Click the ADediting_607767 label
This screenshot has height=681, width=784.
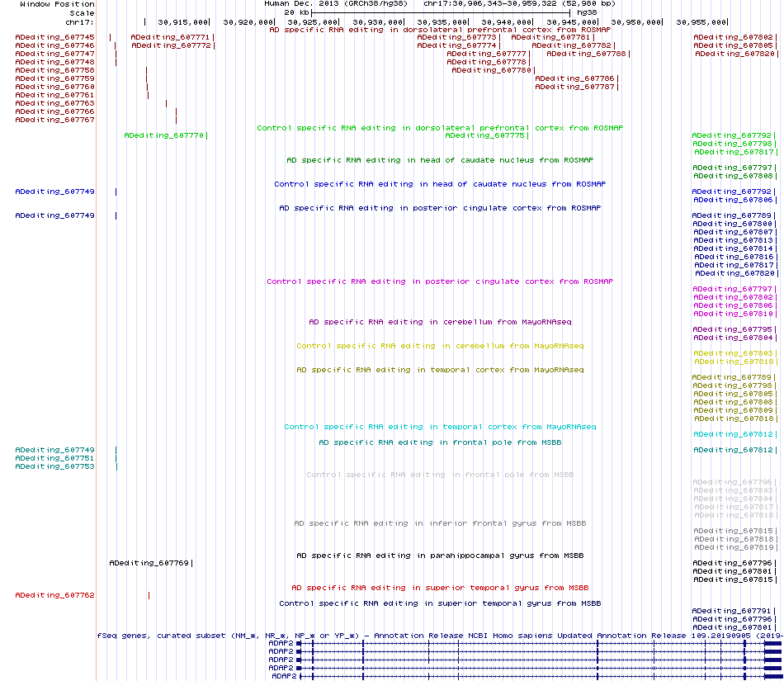(55, 120)
